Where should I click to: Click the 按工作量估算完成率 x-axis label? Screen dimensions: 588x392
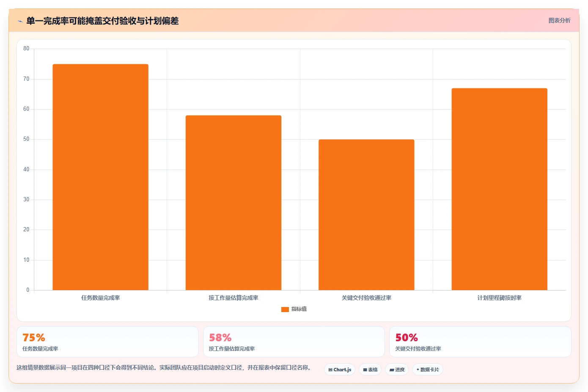[234, 298]
